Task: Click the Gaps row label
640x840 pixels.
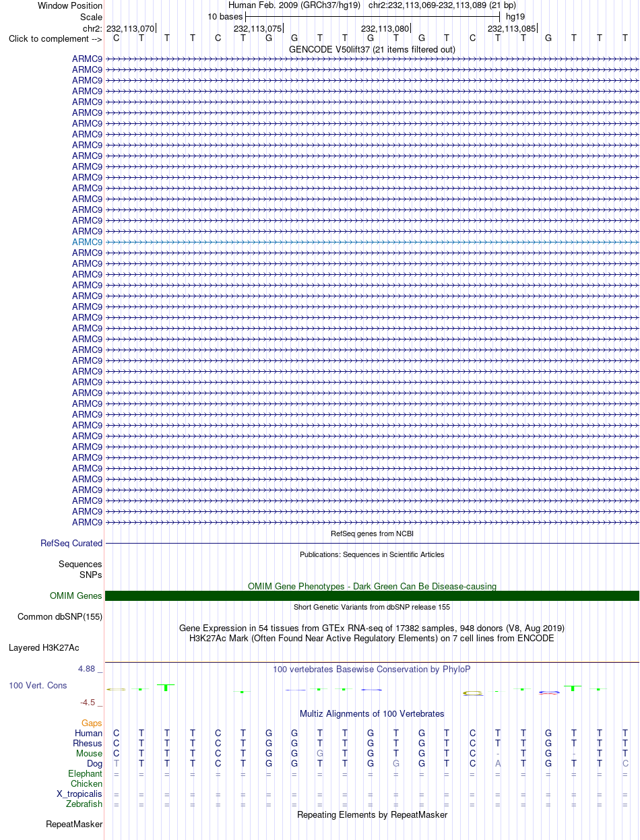Action: point(92,723)
